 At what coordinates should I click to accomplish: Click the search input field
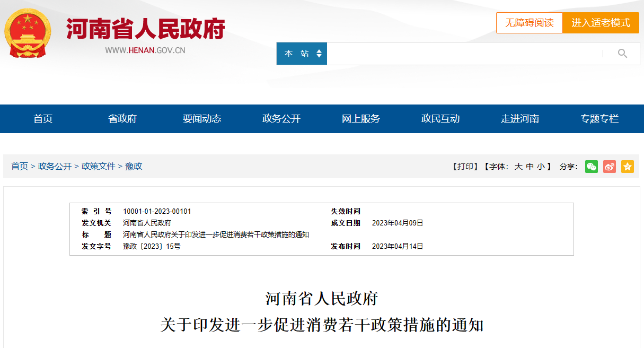click(464, 54)
